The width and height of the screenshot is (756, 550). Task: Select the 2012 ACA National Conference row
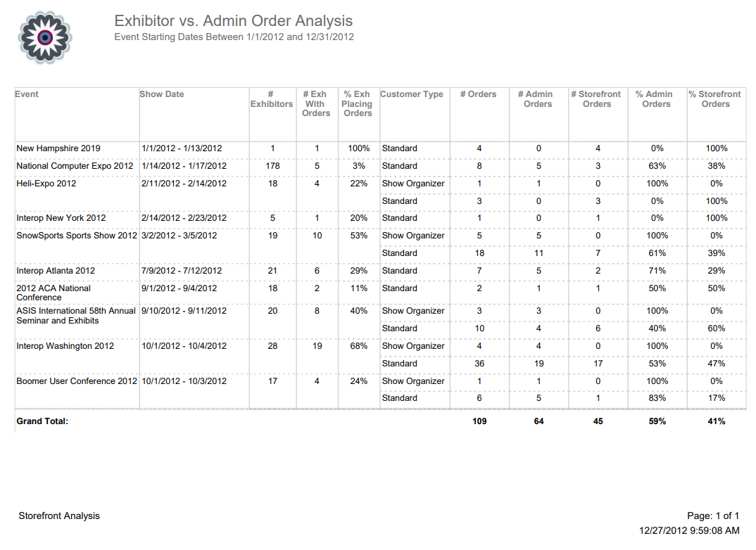(x=53, y=293)
